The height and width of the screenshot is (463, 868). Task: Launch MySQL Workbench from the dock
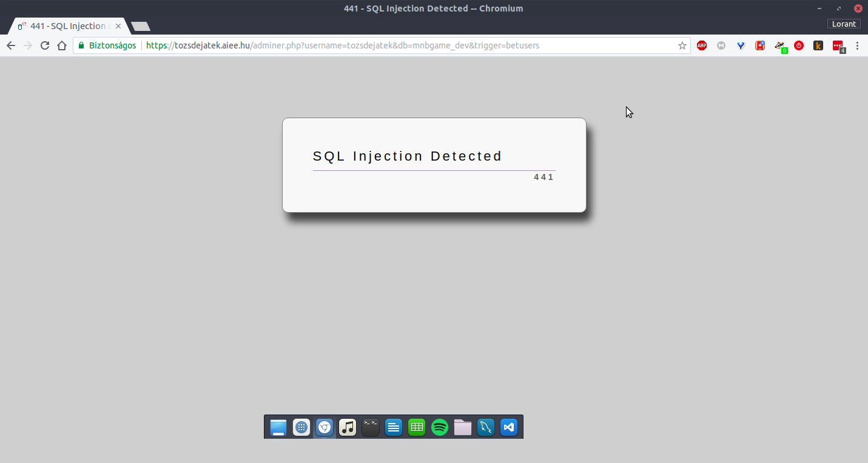coord(486,427)
